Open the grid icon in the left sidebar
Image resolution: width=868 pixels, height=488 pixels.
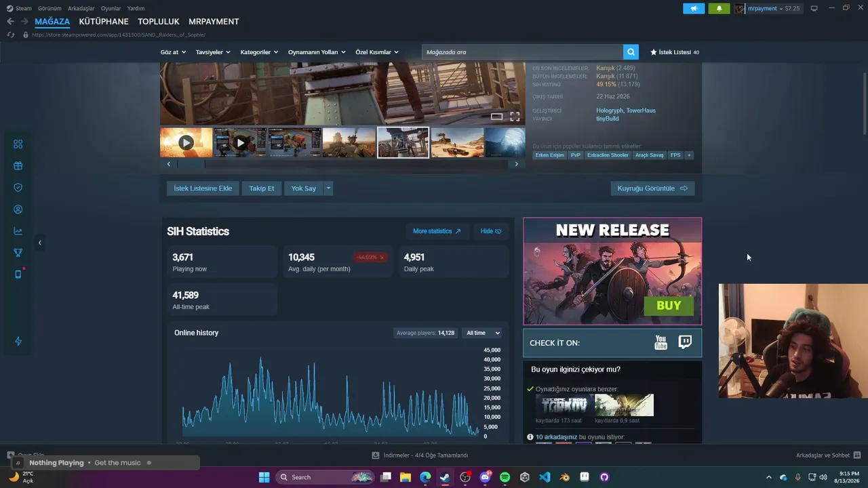[18, 144]
